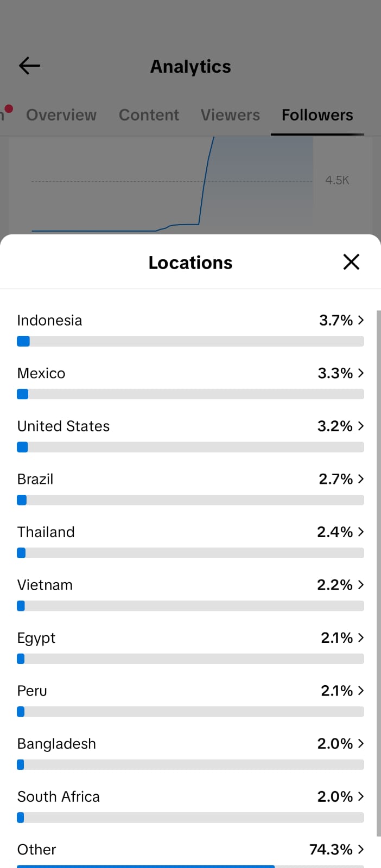Expand Peru 2.1% chevron
This screenshot has height=868, width=381.
pyautogui.click(x=361, y=691)
